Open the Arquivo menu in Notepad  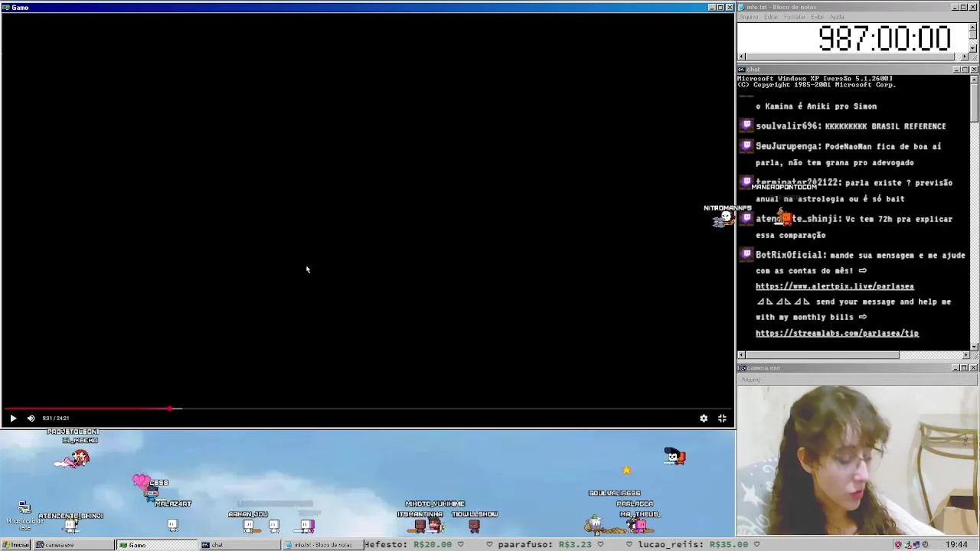pyautogui.click(x=748, y=17)
